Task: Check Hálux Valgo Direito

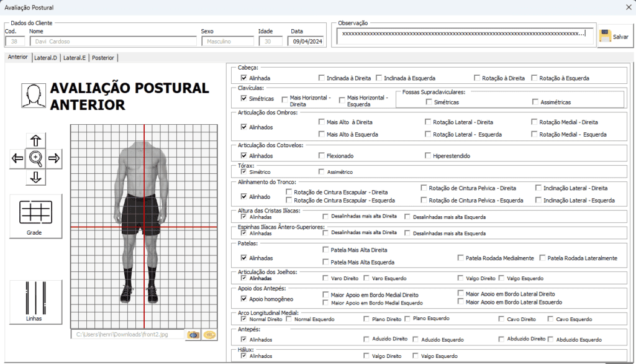Action: tap(366, 355)
